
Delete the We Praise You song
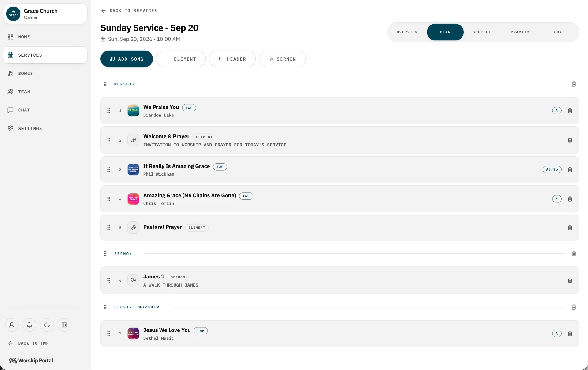(570, 111)
